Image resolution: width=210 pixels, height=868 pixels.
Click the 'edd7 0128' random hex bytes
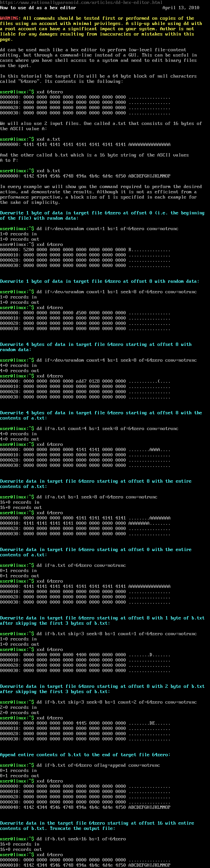(88, 381)
